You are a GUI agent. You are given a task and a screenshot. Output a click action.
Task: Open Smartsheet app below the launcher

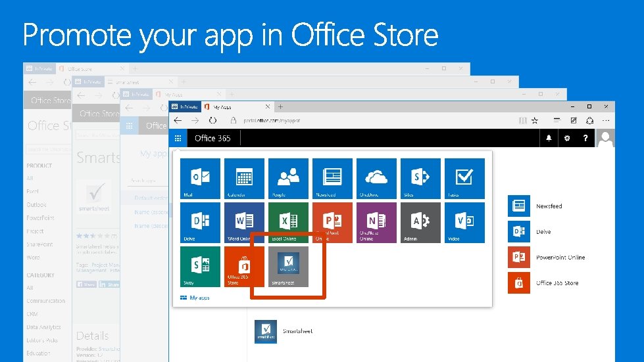click(x=284, y=331)
